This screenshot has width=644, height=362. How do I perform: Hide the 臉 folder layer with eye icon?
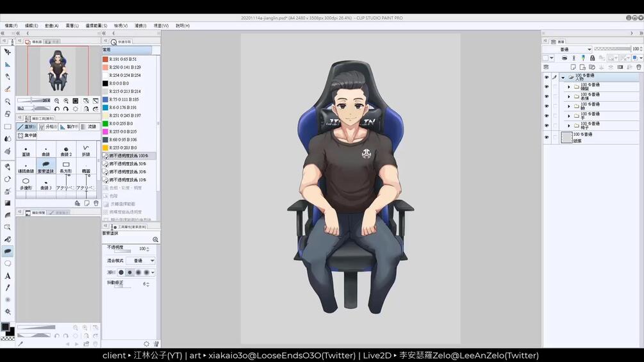547,106
